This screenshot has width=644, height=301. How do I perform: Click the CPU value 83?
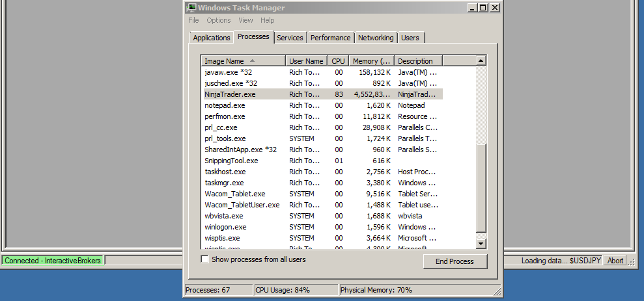339,94
